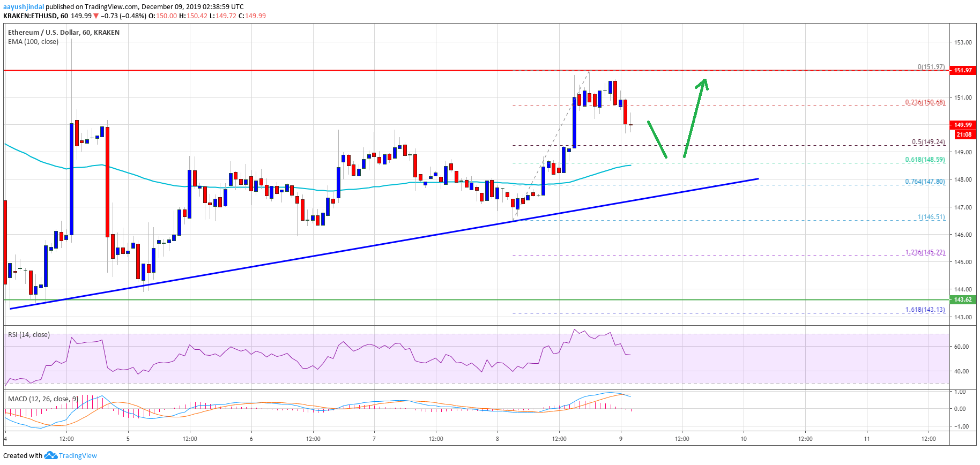Screen dimensions: 980x465
Task: Click the TradingView cloud logo icon
Action: 51,455
